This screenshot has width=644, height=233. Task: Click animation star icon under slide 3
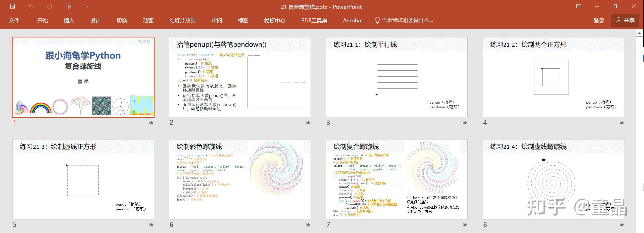tap(465, 123)
